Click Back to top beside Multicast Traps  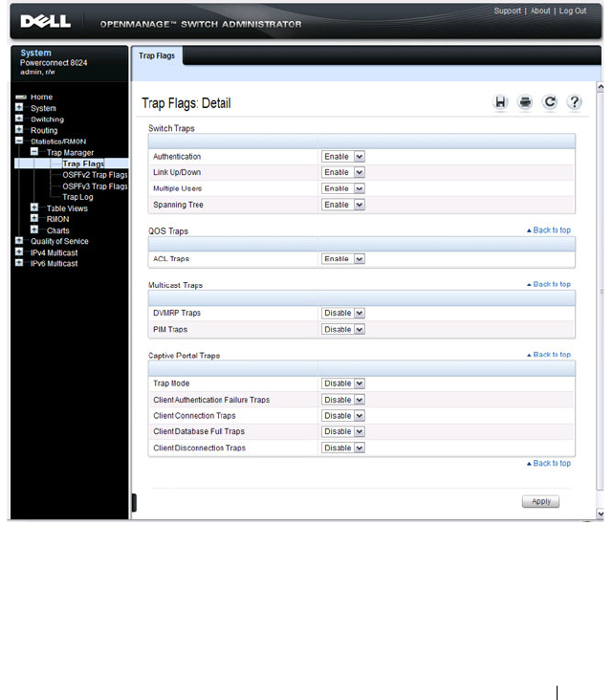point(549,284)
